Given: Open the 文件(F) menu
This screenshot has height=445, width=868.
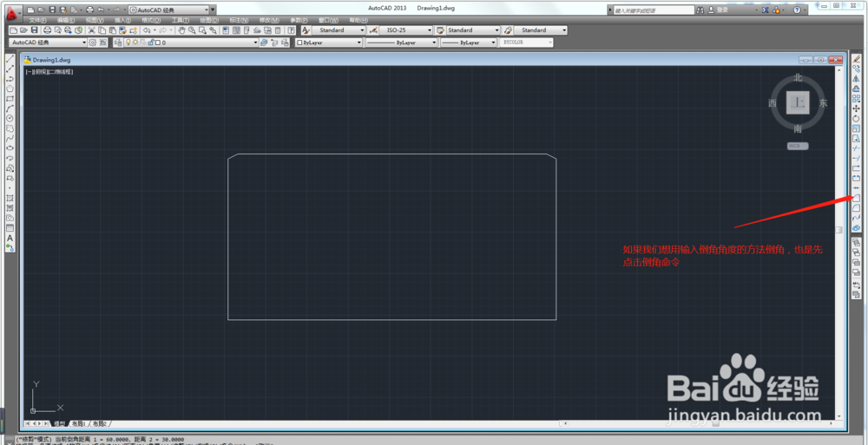Looking at the screenshot, I should (39, 21).
